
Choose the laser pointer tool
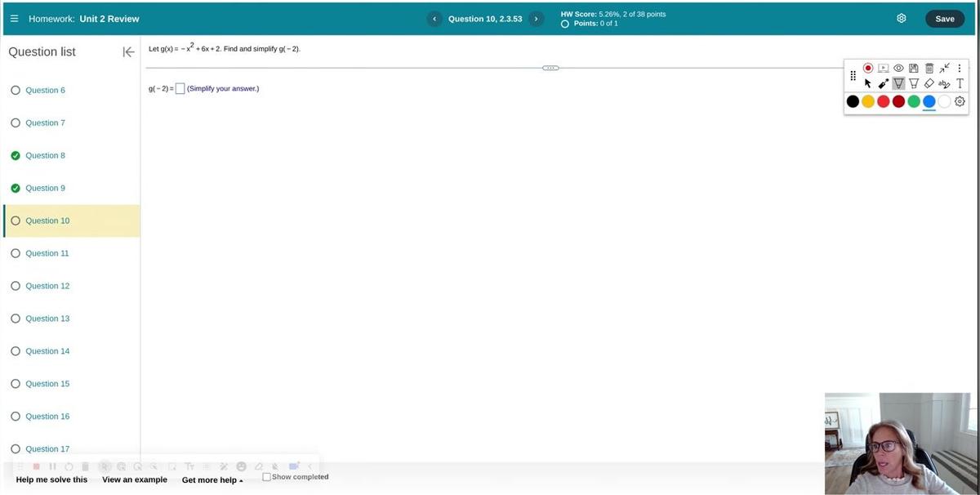[884, 83]
